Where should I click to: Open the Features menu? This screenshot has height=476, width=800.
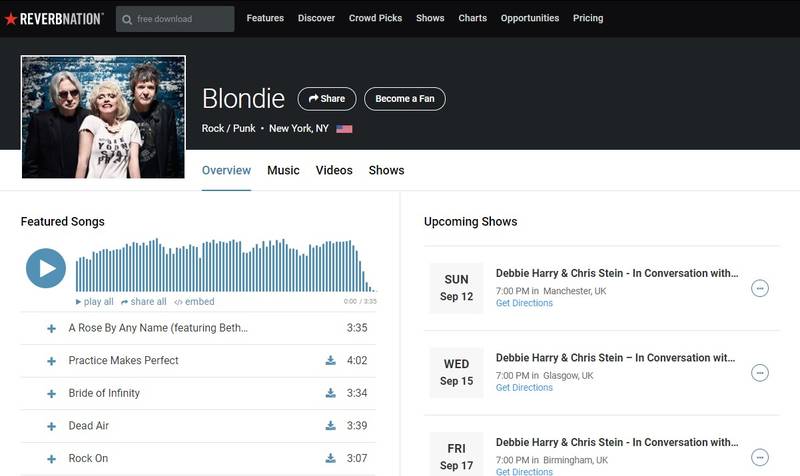point(265,18)
